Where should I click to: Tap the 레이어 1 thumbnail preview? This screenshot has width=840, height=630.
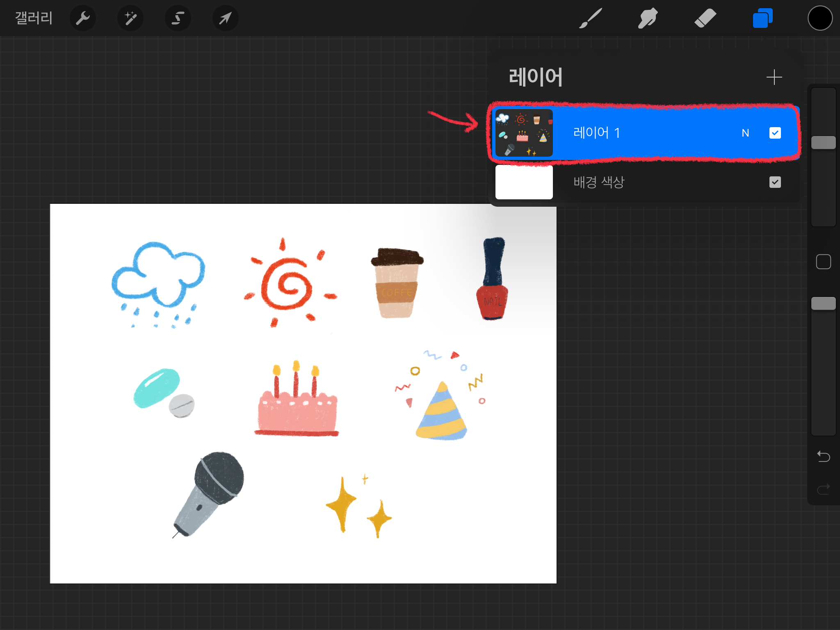click(x=524, y=133)
